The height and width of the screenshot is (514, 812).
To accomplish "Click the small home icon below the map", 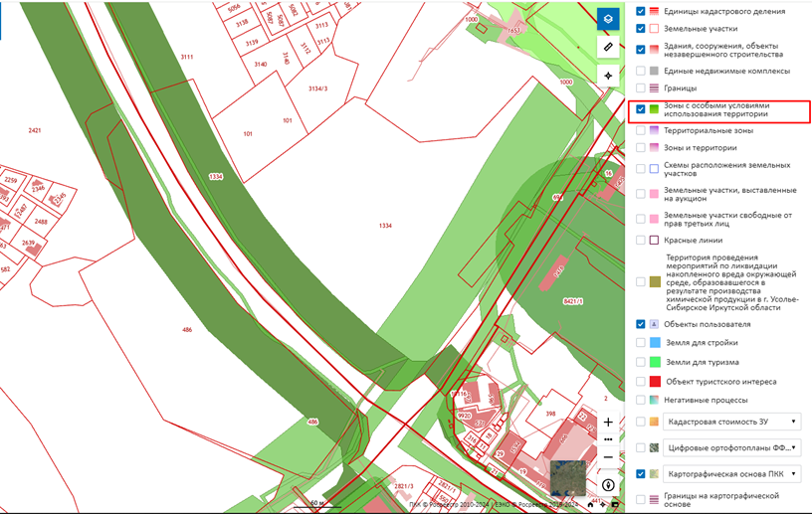I will coord(590,505).
